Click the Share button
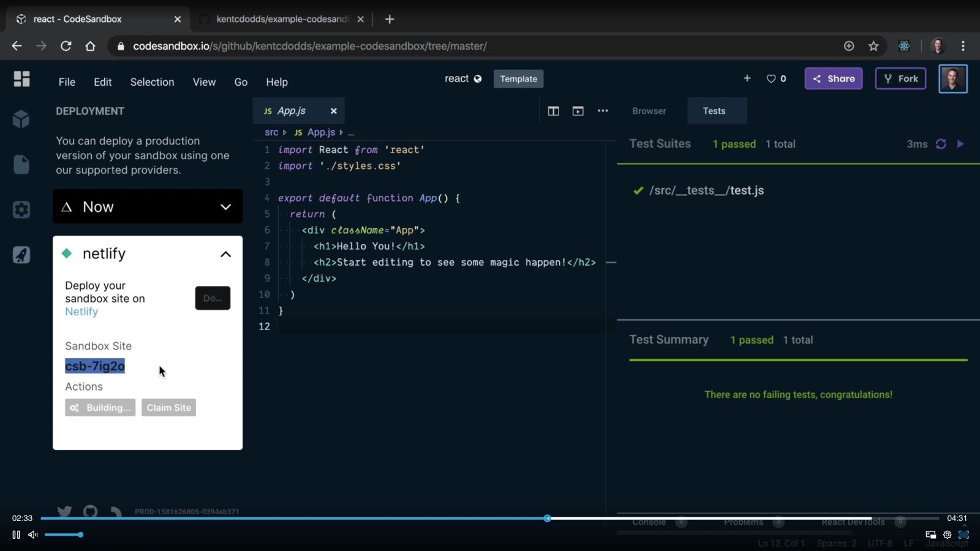Image resolution: width=980 pixels, height=551 pixels. point(834,78)
